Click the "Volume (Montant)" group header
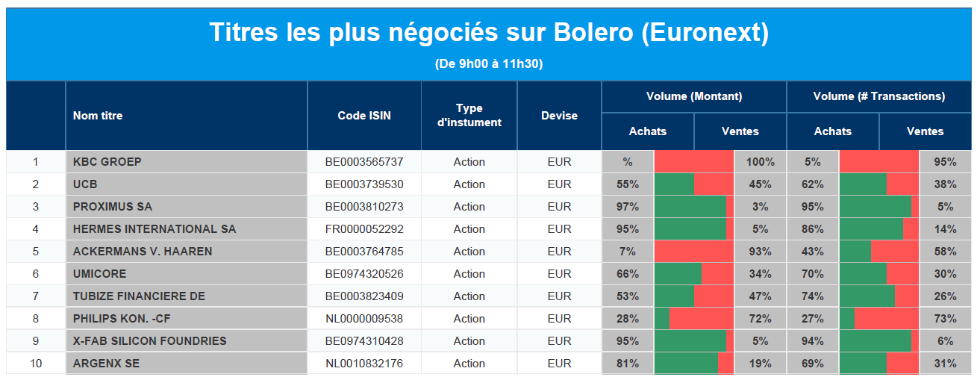The width and height of the screenshot is (980, 383). click(x=694, y=96)
